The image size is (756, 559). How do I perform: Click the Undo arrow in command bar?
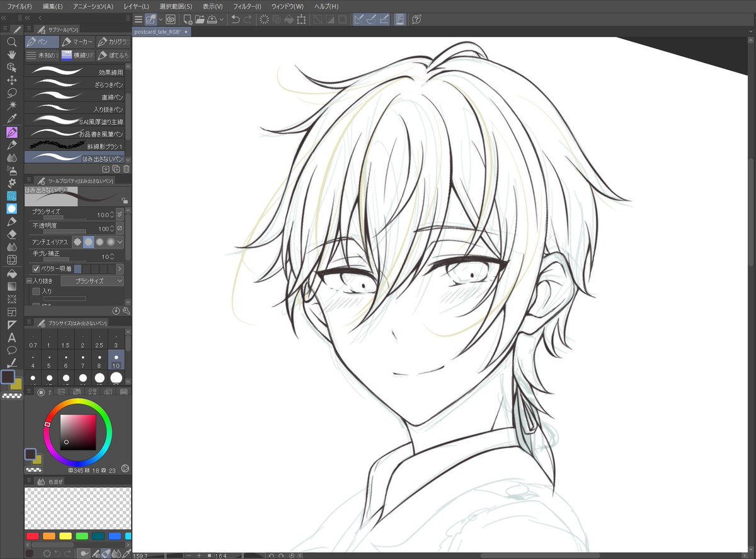(236, 20)
